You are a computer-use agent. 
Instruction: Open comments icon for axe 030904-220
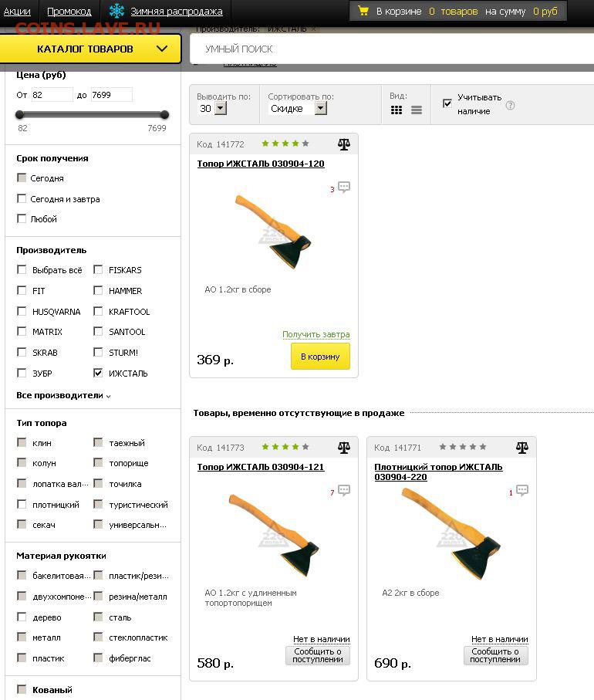tap(521, 490)
